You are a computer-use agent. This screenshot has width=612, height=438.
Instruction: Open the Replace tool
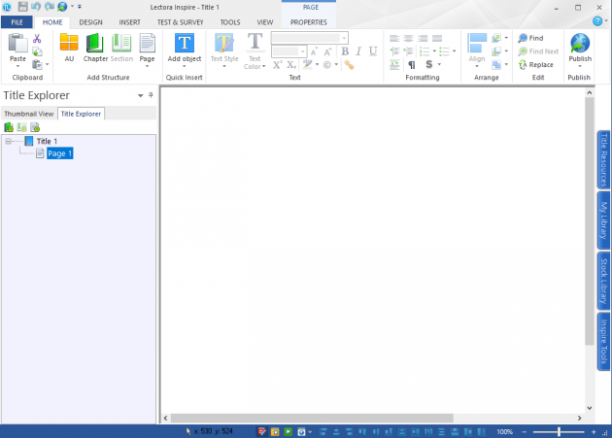pyautogui.click(x=536, y=64)
